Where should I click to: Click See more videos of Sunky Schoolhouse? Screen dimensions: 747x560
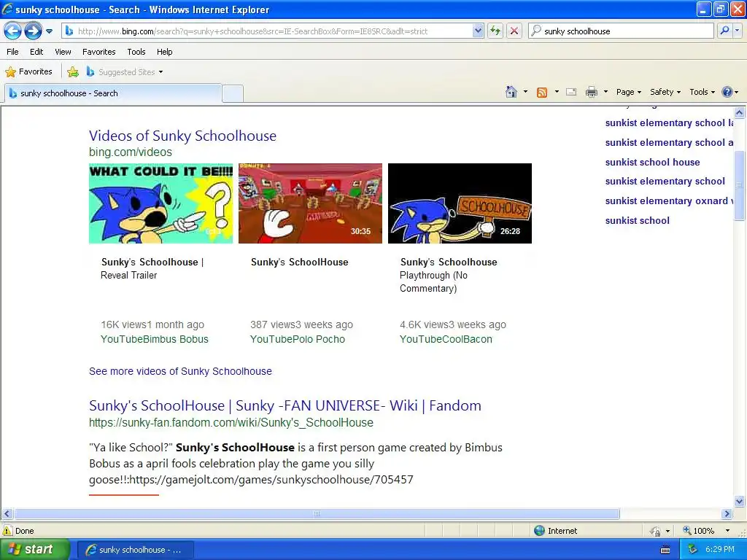(181, 371)
